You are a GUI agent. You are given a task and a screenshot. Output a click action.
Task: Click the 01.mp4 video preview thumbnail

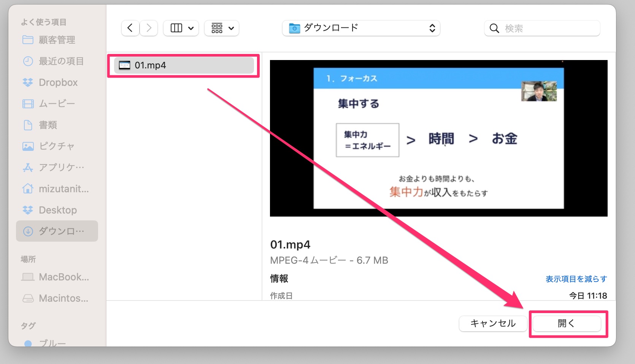438,138
